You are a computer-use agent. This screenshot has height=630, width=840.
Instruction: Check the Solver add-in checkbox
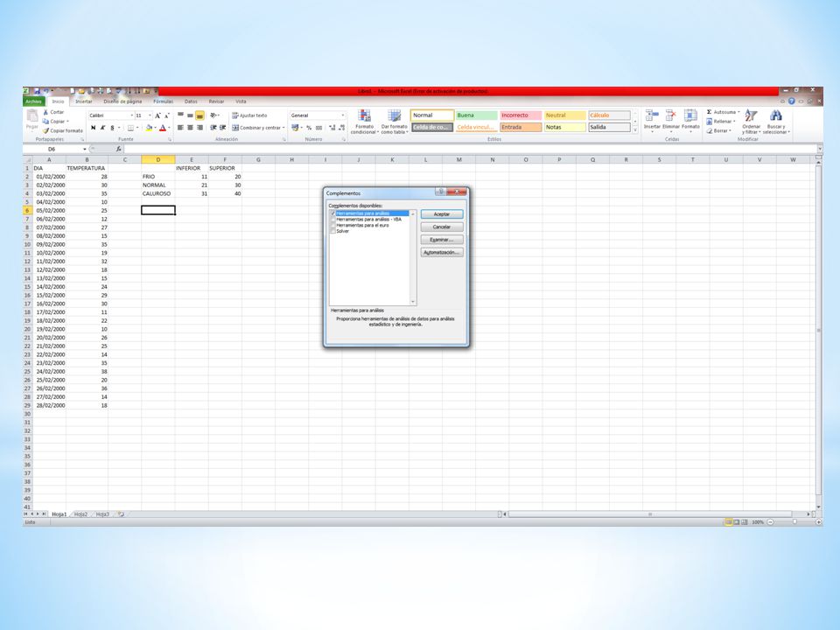[x=332, y=231]
